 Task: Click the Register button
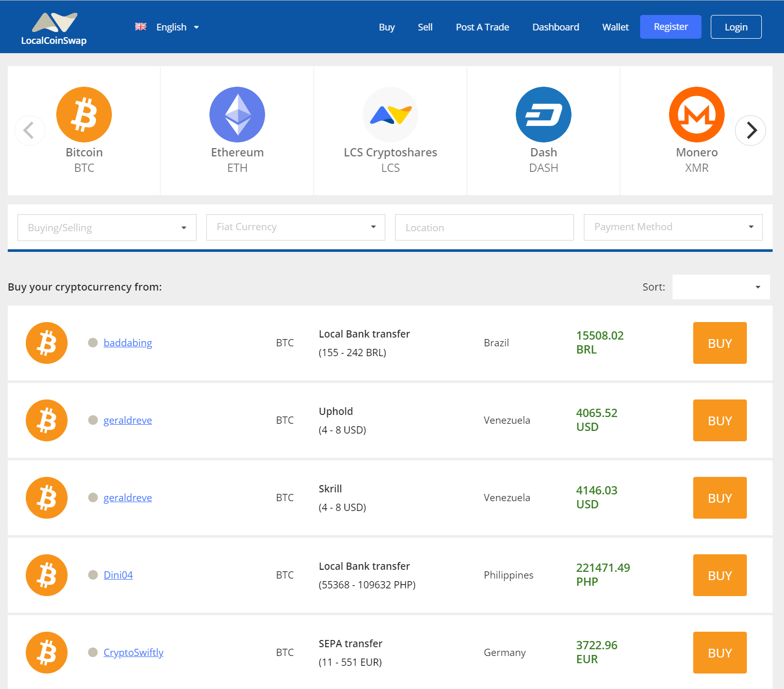point(671,26)
